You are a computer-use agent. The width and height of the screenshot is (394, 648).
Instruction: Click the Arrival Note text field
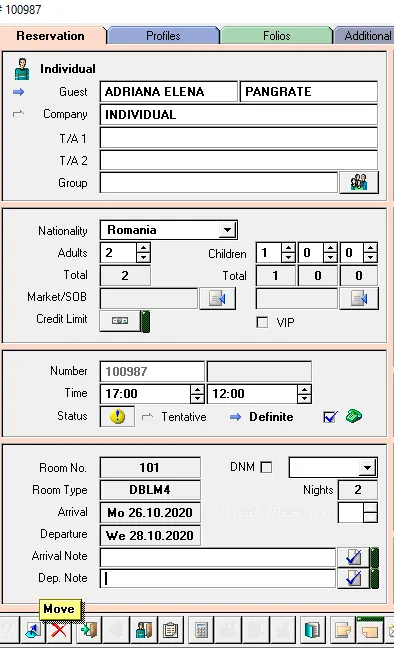[x=217, y=557]
